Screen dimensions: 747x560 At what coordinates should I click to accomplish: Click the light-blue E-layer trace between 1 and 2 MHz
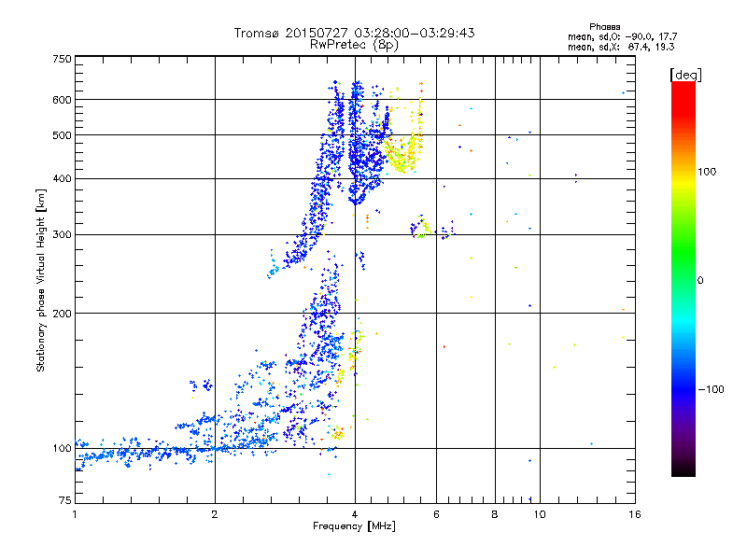(143, 452)
